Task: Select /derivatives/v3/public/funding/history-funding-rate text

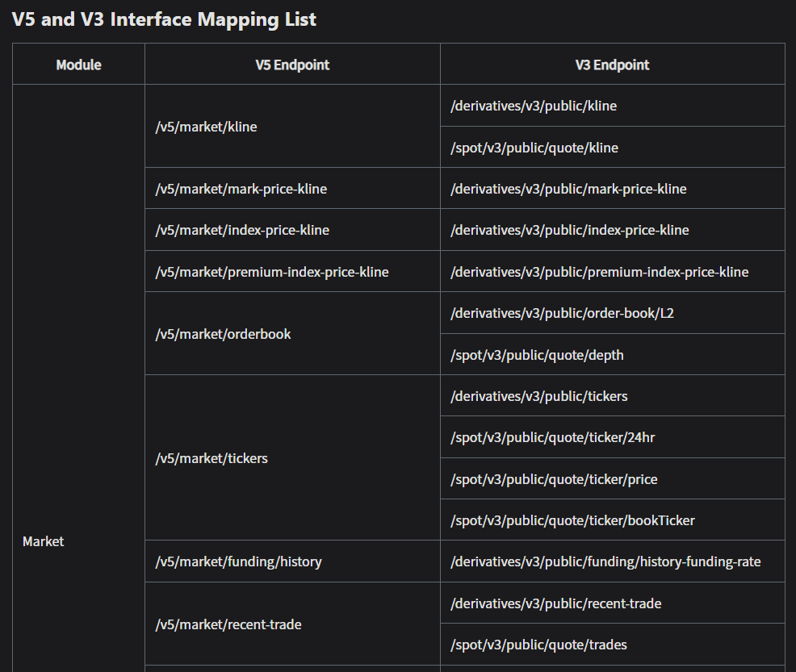Action: tap(605, 561)
